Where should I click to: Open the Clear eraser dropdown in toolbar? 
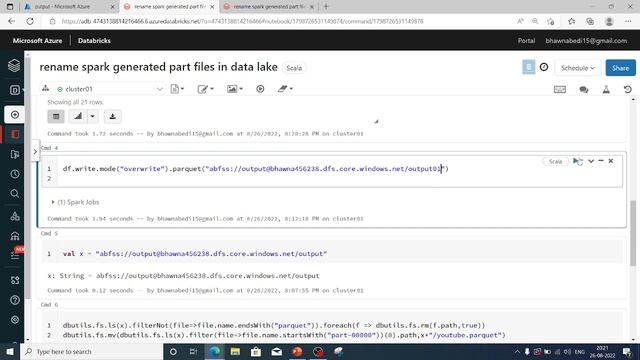click(x=285, y=89)
